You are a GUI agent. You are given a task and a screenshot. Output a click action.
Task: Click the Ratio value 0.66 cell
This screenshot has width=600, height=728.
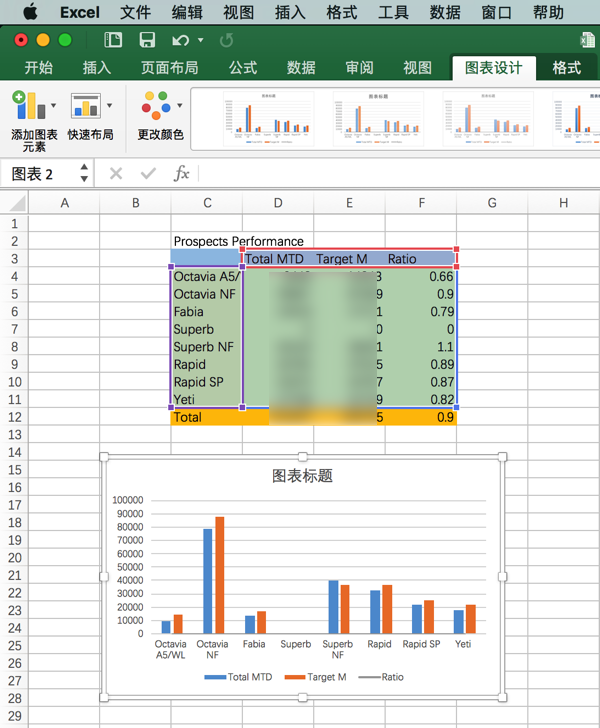click(421, 276)
